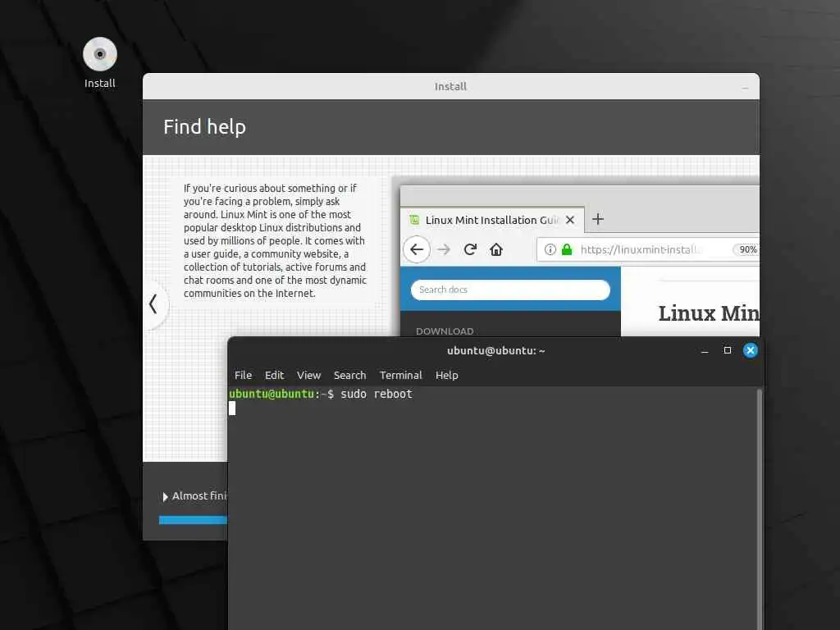Select the Linux Mint Installation Guide tab
Image resolution: width=840 pixels, height=630 pixels.
[493, 220]
